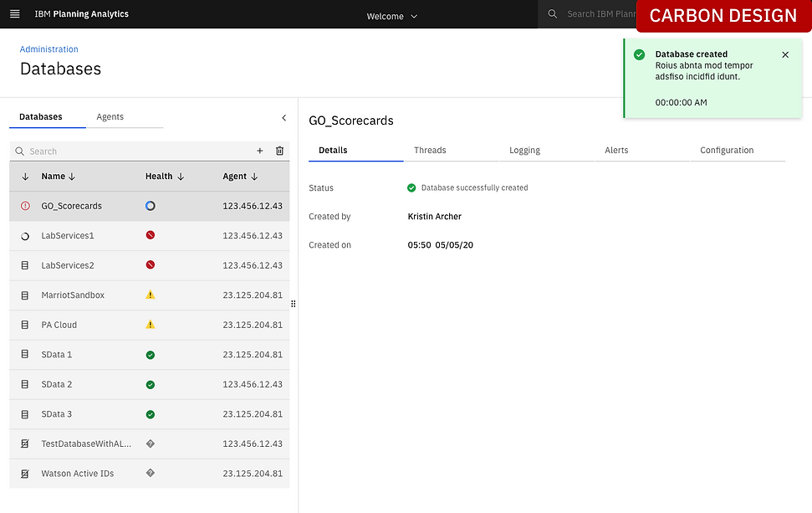This screenshot has height=513, width=812.
Task: Click the database icon beside SData 1
Action: pyautogui.click(x=25, y=355)
